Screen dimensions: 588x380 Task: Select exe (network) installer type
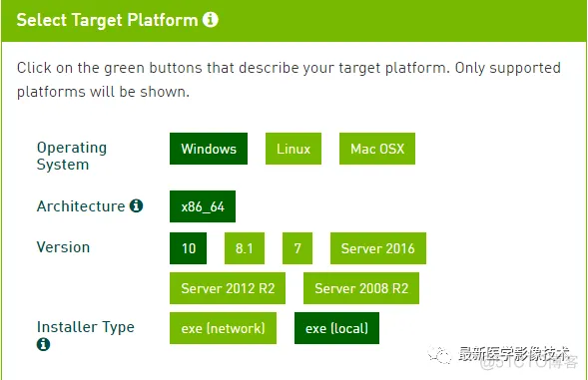point(224,328)
